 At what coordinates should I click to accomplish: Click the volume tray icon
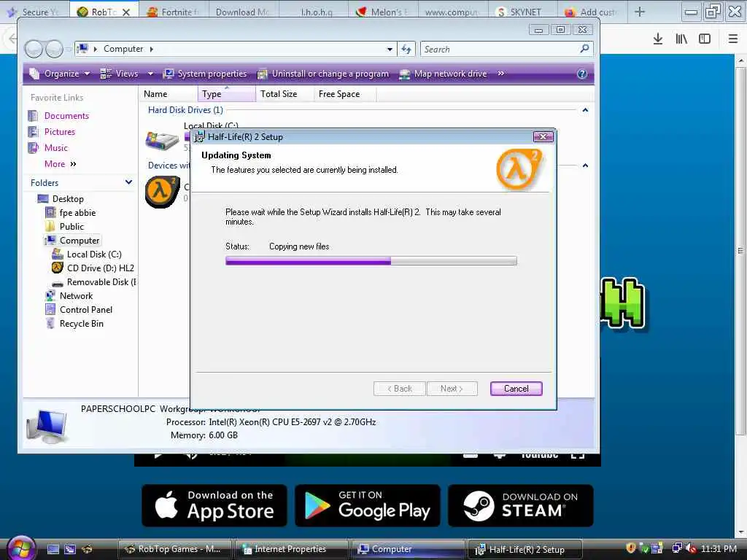click(690, 548)
